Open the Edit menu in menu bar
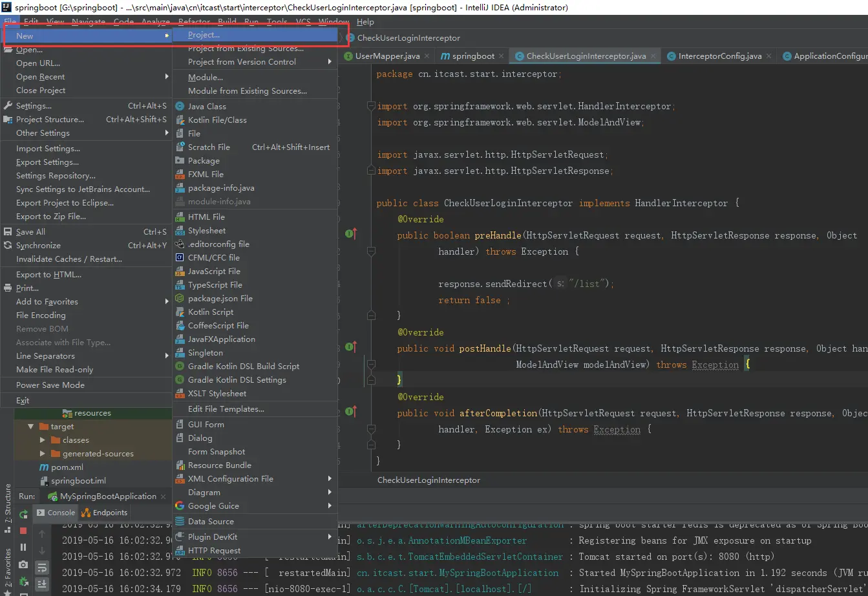868x596 pixels. 31,22
